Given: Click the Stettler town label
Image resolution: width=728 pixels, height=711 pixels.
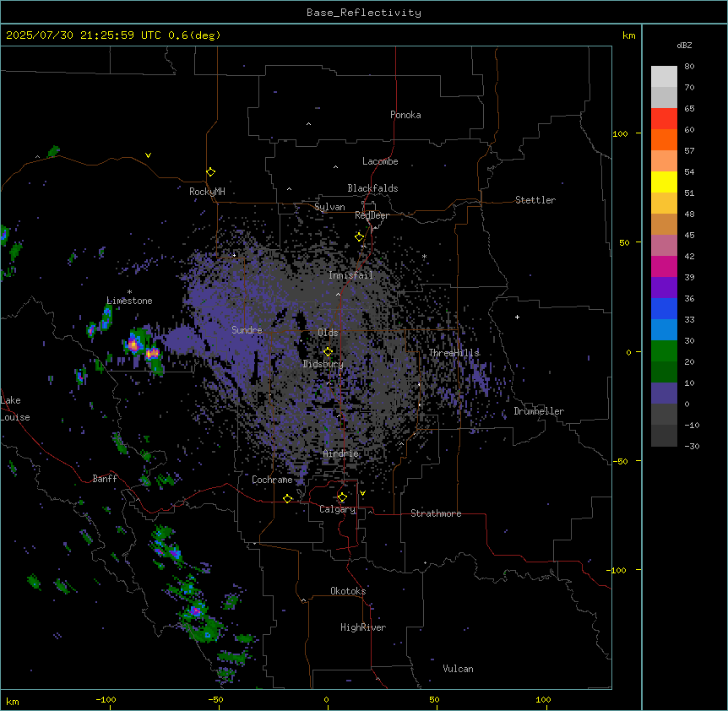Looking at the screenshot, I should point(535,200).
